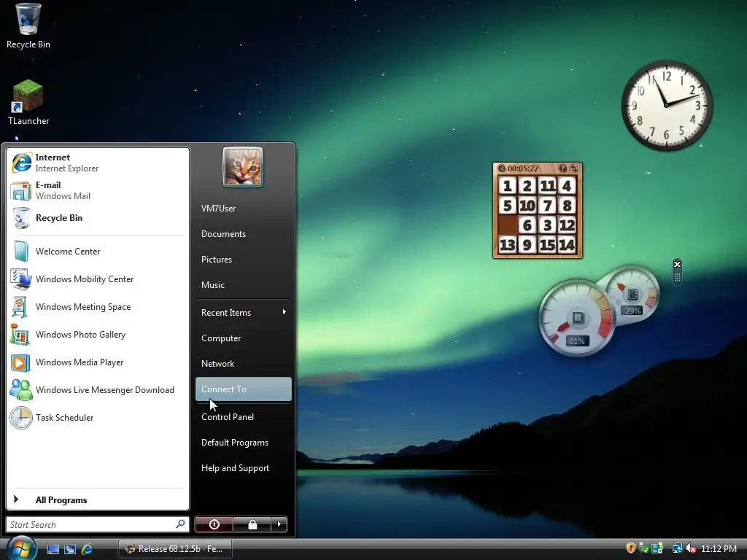The width and height of the screenshot is (747, 560).
Task: Expand the Recent Items submenu arrow
Action: (285, 312)
